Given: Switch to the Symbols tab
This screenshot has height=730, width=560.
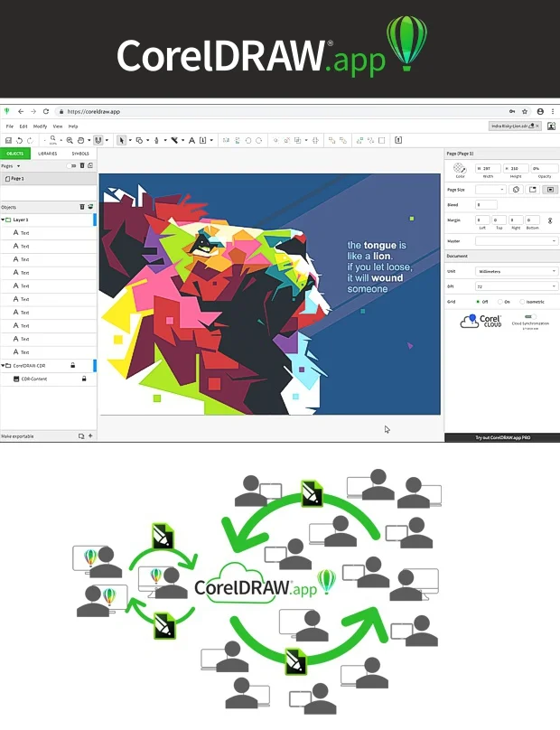Looking at the screenshot, I should [x=80, y=154].
